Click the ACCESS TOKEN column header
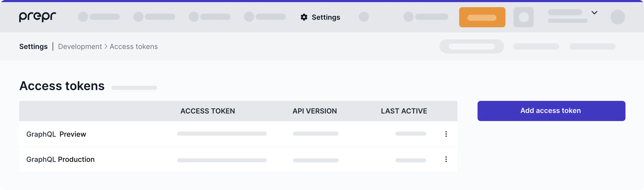Screen dimensions: 644x190 coord(207,111)
